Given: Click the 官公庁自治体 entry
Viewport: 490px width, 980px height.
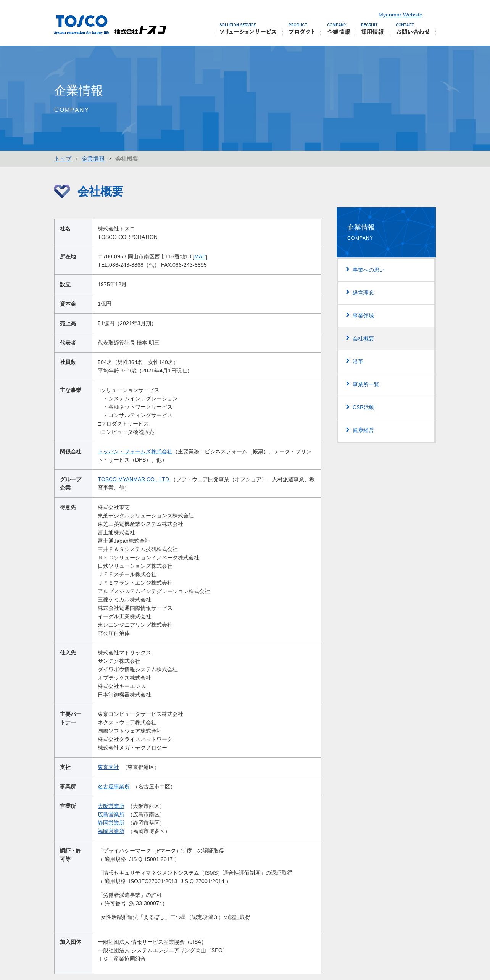Looking at the screenshot, I should click(x=114, y=633).
